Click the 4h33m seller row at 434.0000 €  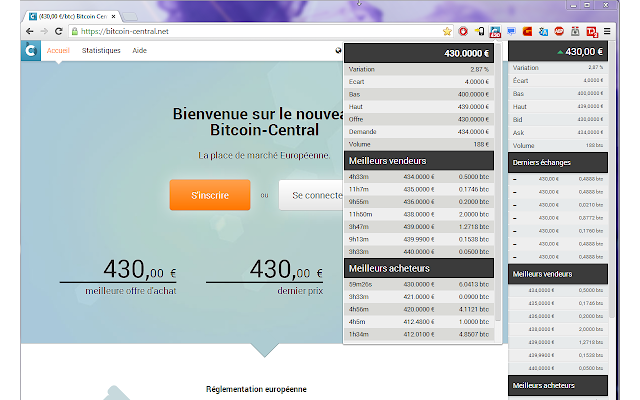419,177
